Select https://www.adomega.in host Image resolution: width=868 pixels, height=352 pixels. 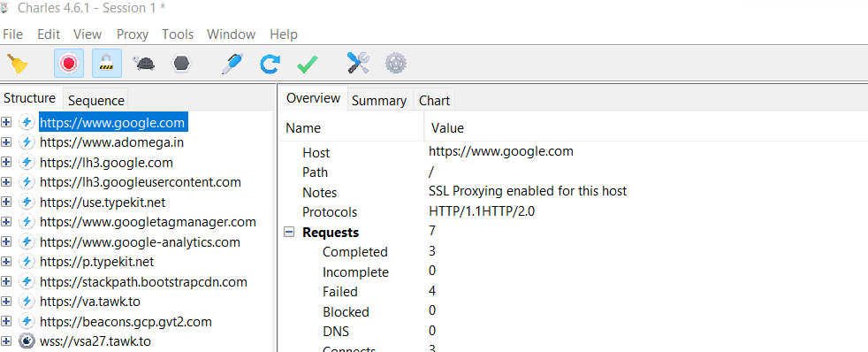coord(112,142)
